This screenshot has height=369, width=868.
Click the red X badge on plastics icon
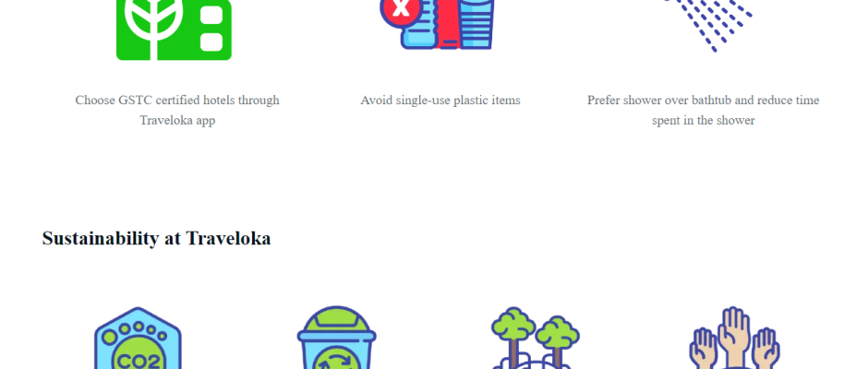399,9
